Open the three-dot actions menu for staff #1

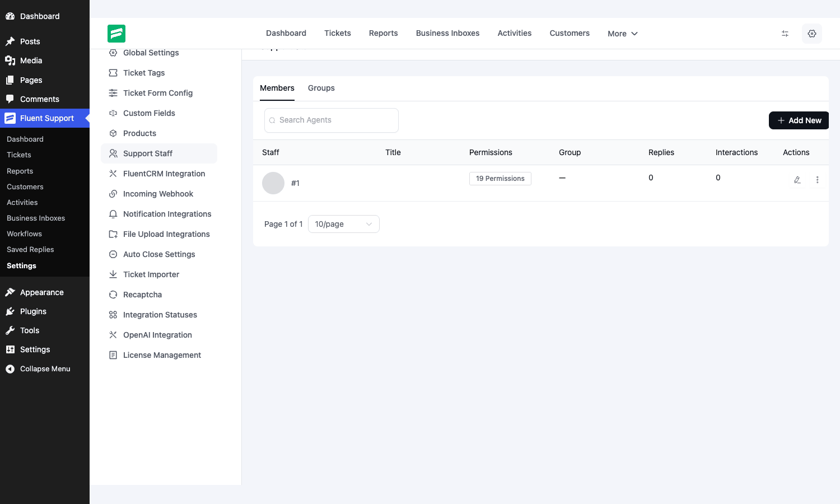coord(818,180)
